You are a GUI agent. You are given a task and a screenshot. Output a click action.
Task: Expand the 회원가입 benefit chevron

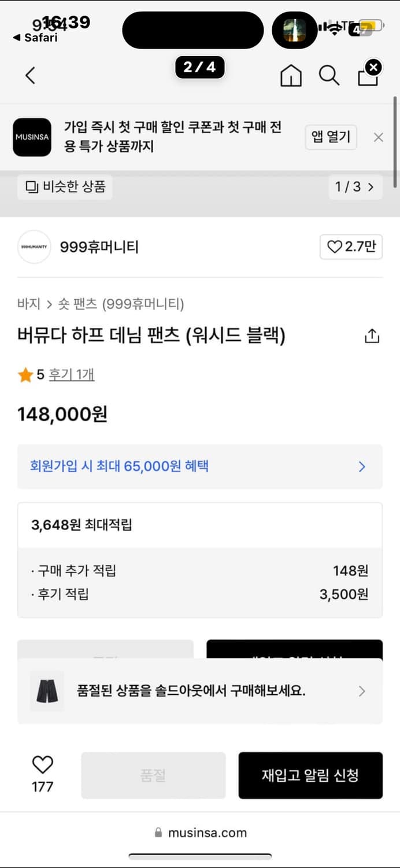pyautogui.click(x=361, y=466)
